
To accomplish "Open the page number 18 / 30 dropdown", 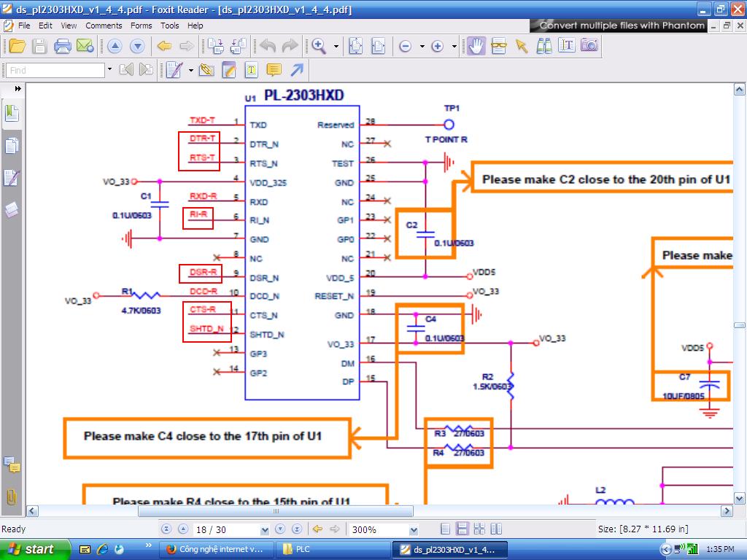I will (264, 529).
